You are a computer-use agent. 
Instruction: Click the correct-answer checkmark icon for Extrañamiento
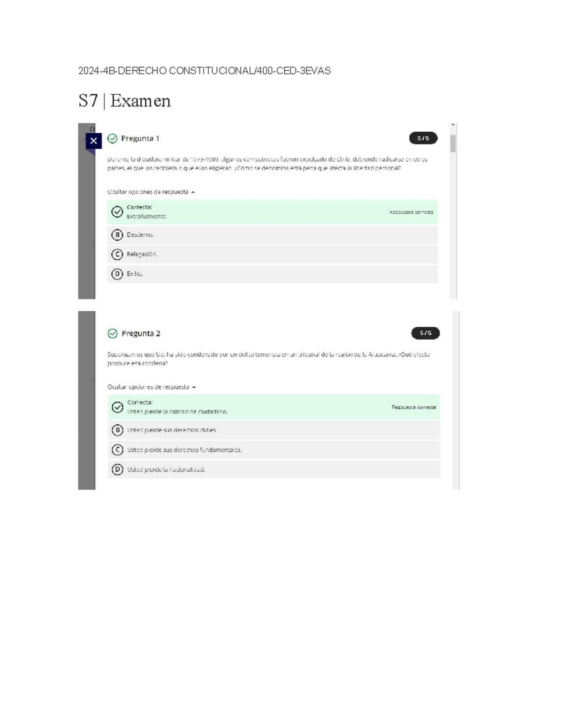coord(117,212)
